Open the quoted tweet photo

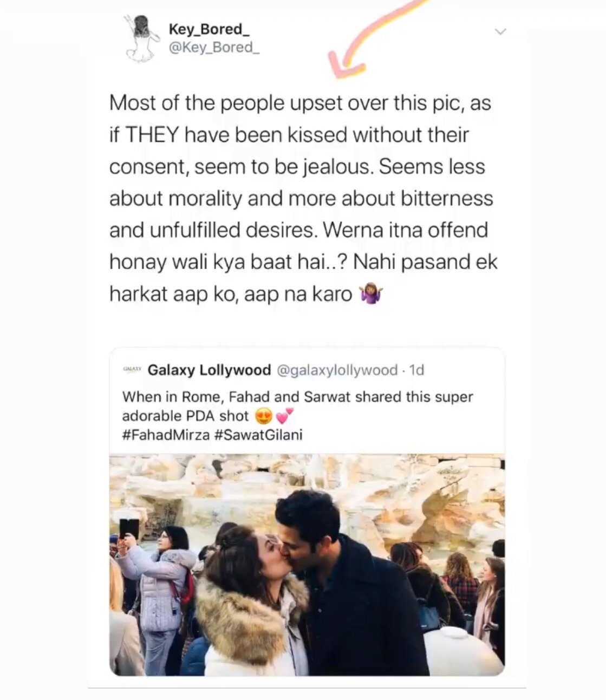point(307,565)
